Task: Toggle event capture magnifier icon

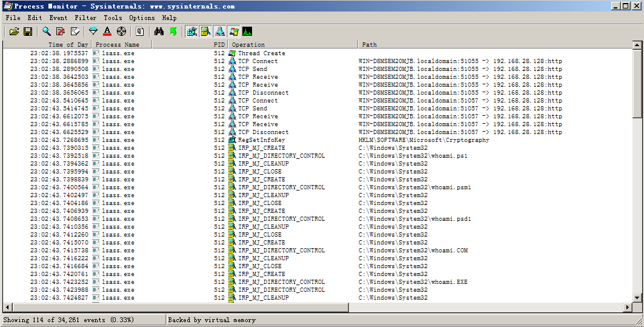Action: pyautogui.click(x=47, y=31)
